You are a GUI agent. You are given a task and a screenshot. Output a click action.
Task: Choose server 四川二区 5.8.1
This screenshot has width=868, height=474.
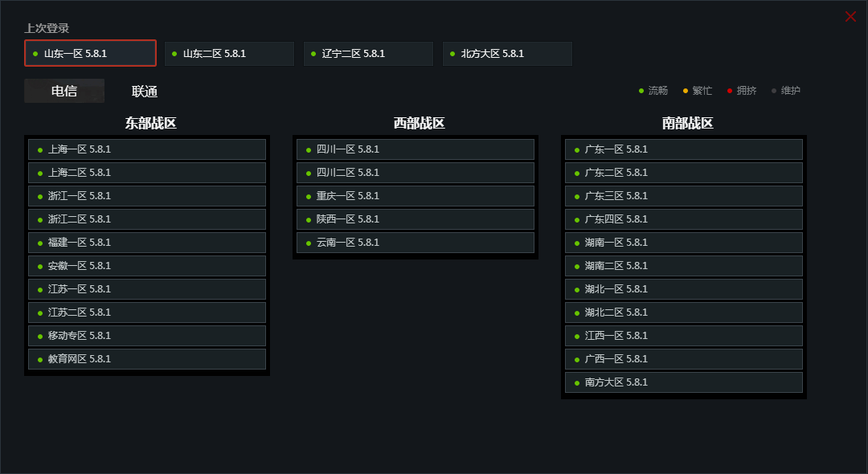pos(416,173)
